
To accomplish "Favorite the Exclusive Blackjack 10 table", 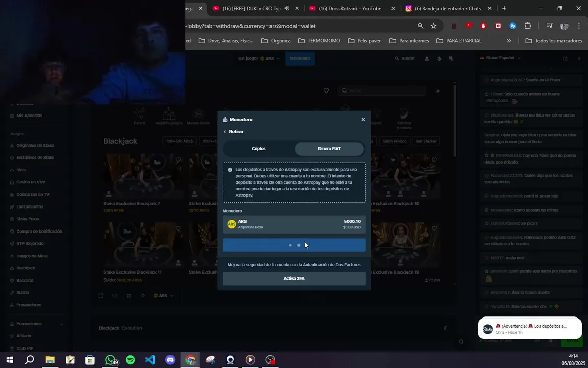I will [x=434, y=160].
